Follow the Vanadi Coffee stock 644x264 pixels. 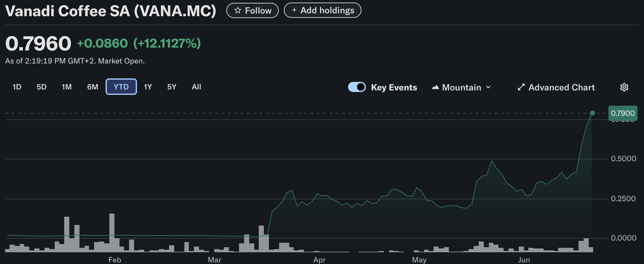click(x=252, y=10)
